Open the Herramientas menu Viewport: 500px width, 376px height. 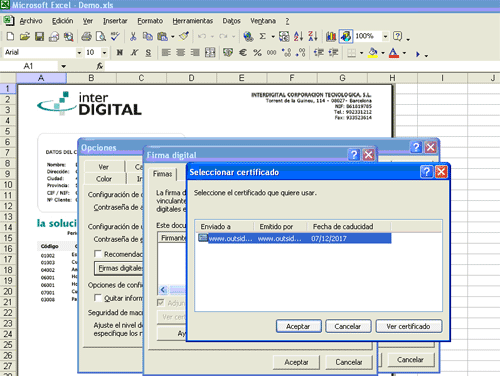[193, 21]
